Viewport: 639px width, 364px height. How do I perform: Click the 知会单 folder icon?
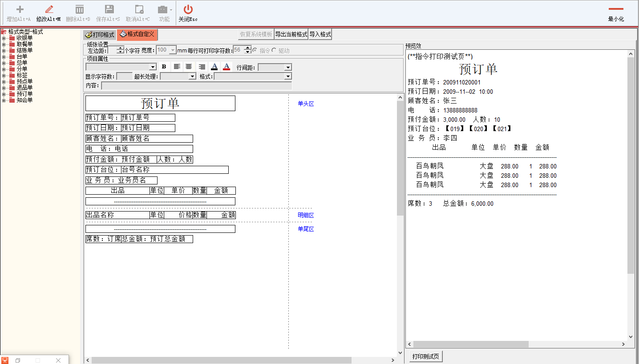coord(12,100)
